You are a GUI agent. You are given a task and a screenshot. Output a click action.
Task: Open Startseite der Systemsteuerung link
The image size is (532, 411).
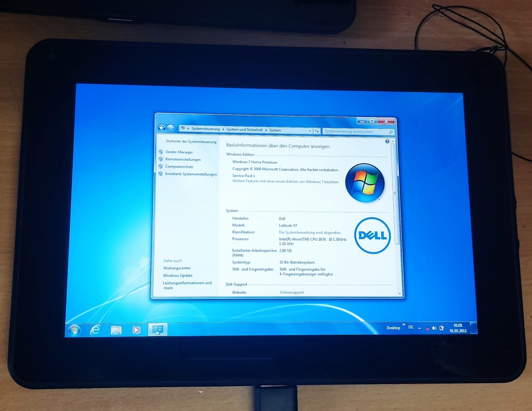click(191, 142)
